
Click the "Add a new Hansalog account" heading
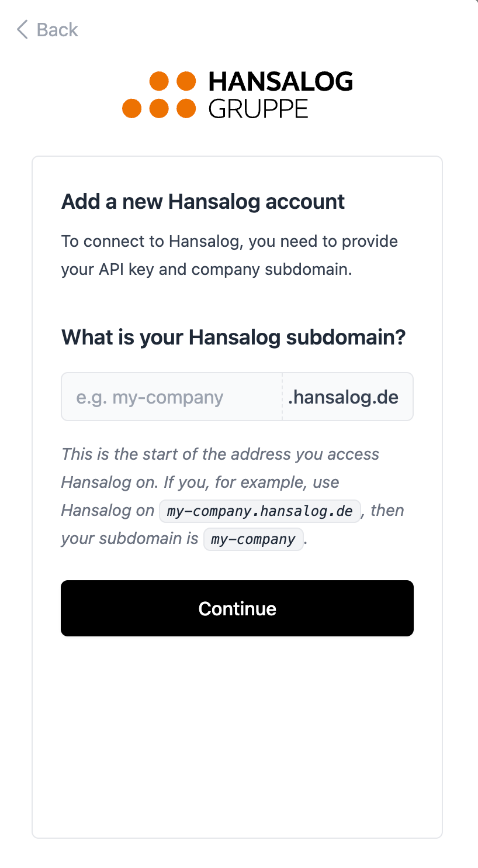click(x=203, y=202)
